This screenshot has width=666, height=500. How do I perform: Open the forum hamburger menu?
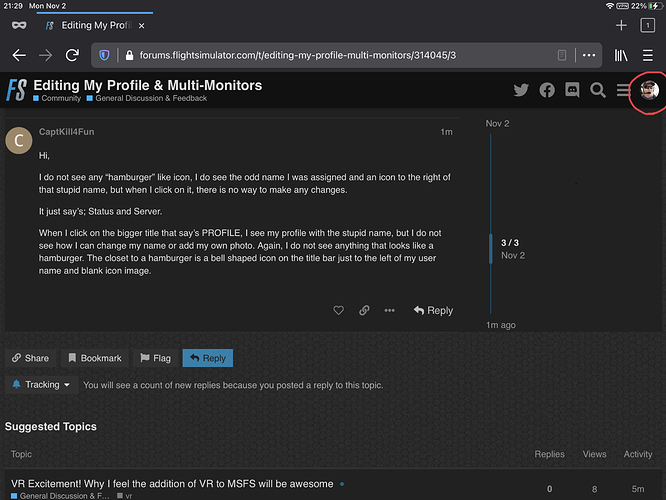(x=623, y=90)
